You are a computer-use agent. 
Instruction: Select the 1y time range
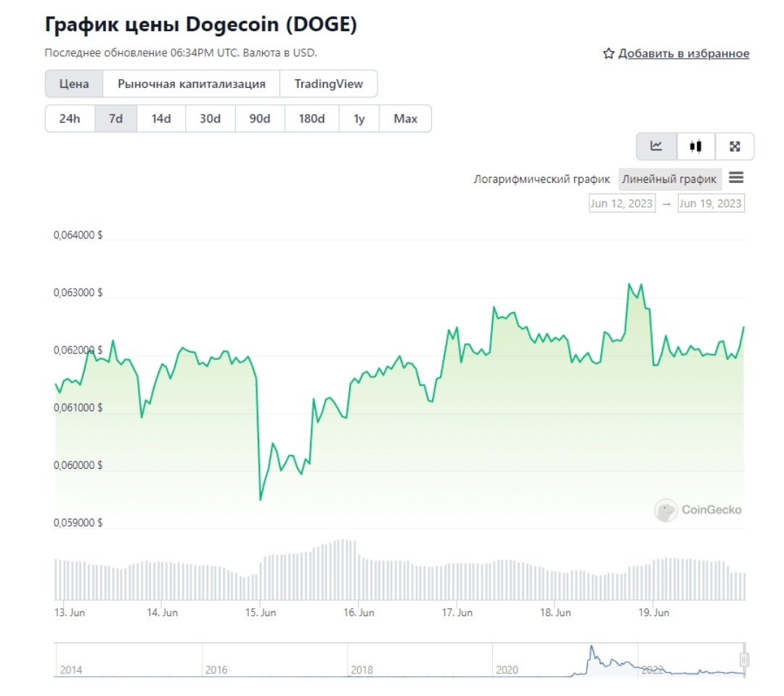coord(359,118)
